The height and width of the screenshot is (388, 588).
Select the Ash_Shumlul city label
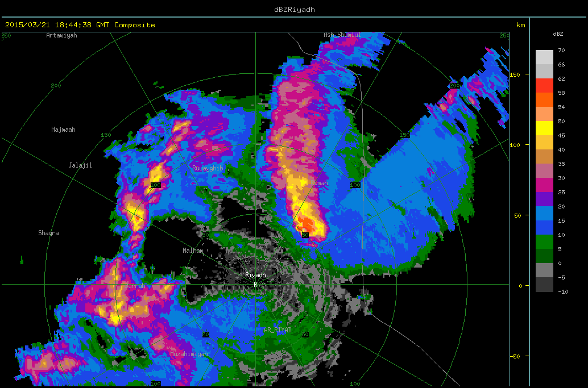click(342, 35)
